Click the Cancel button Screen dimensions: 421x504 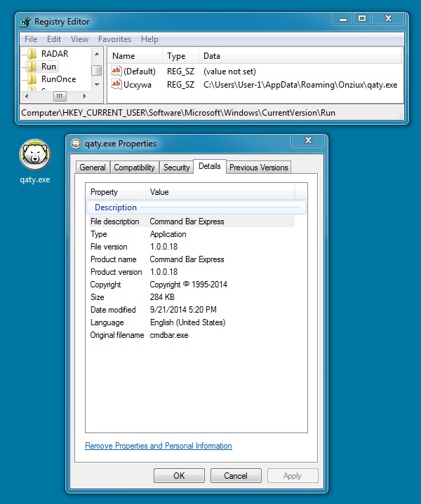pyautogui.click(x=236, y=476)
